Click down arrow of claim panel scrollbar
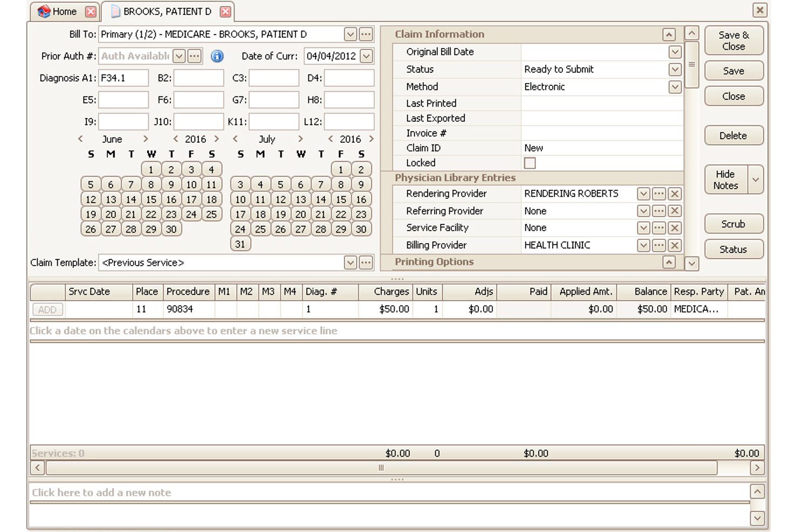 pyautogui.click(x=692, y=264)
